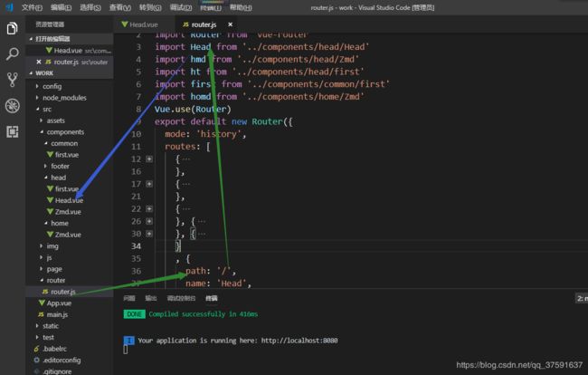The width and height of the screenshot is (588, 375).
Task: Open Zmd.vue under the head folder
Action: click(68, 212)
